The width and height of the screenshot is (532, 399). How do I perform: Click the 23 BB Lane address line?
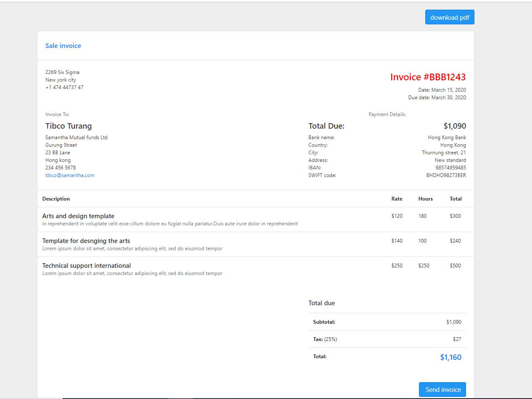tap(58, 153)
